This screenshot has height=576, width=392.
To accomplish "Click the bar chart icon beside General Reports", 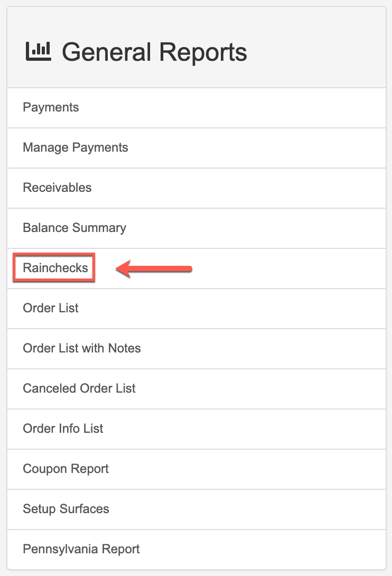I will point(38,52).
